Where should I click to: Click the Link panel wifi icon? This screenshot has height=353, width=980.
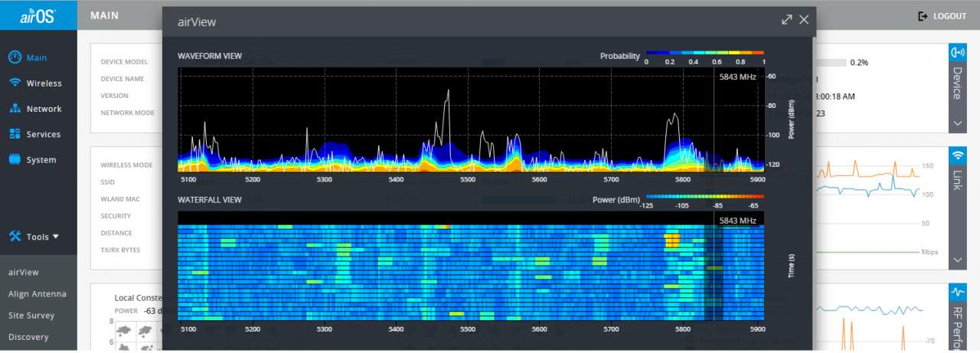(x=957, y=155)
